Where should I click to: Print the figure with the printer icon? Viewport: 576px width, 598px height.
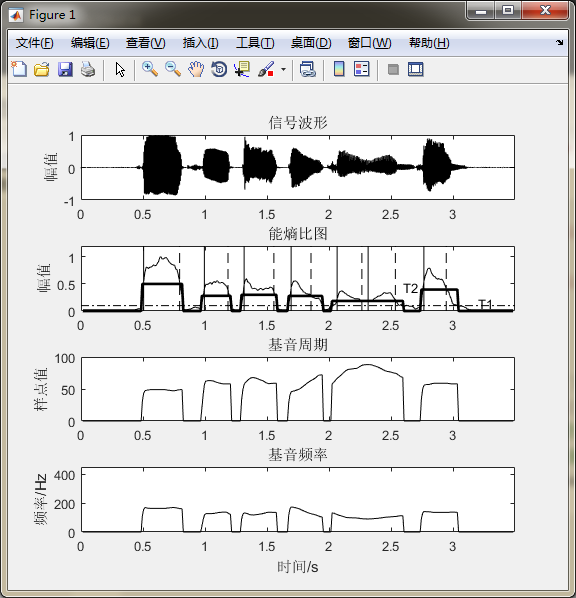click(x=88, y=70)
